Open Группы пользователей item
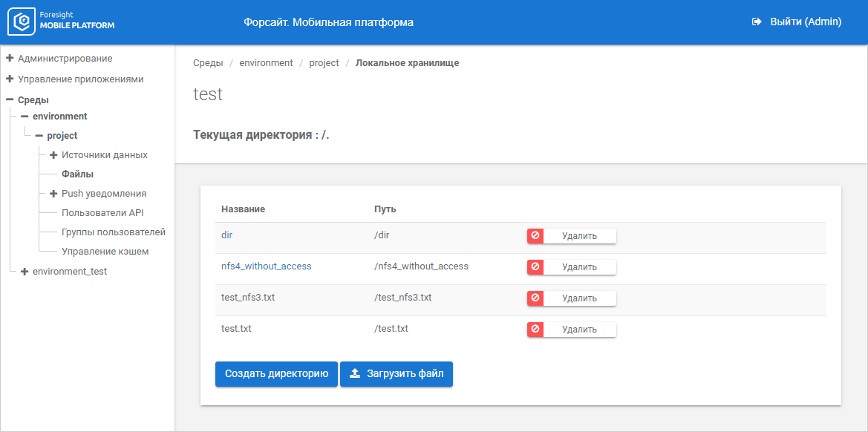The height and width of the screenshot is (432, 868). [113, 232]
